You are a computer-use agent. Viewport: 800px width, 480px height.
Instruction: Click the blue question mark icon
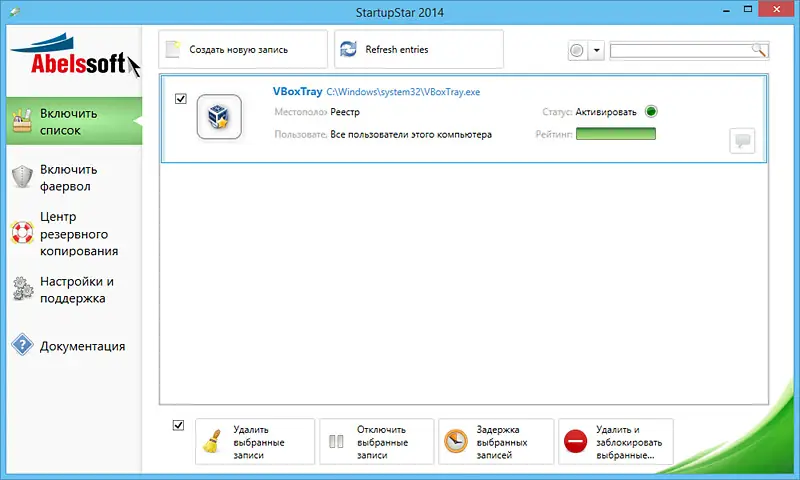22,345
